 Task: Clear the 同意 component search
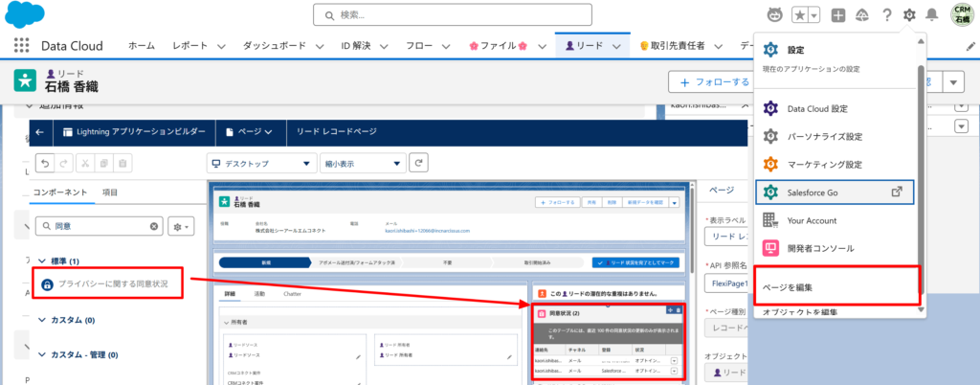(x=154, y=226)
